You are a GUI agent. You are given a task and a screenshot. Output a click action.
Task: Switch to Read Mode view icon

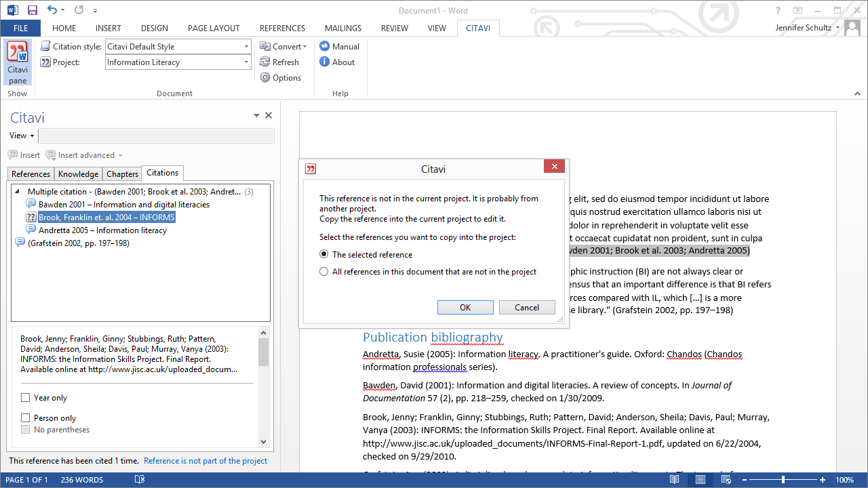[x=674, y=479]
